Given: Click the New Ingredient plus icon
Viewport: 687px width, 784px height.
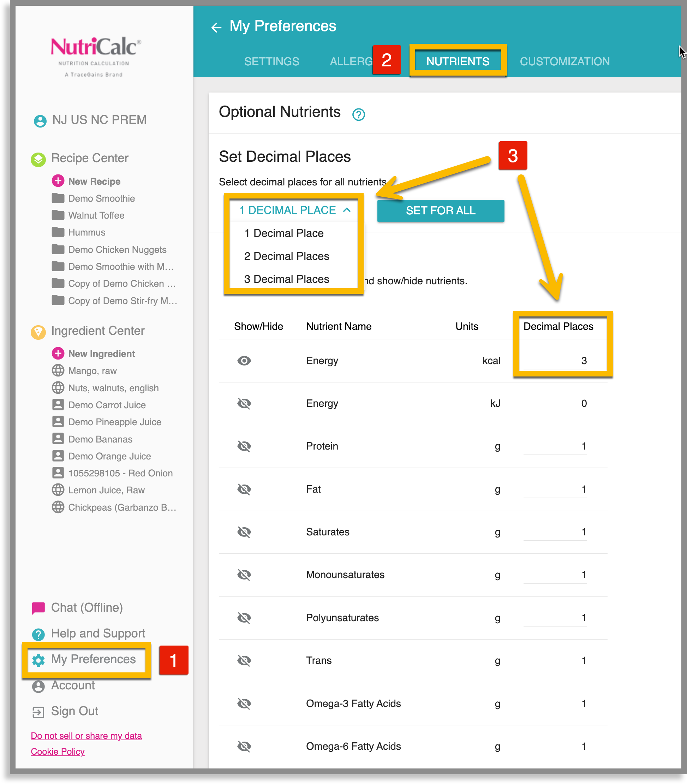Looking at the screenshot, I should pyautogui.click(x=58, y=353).
